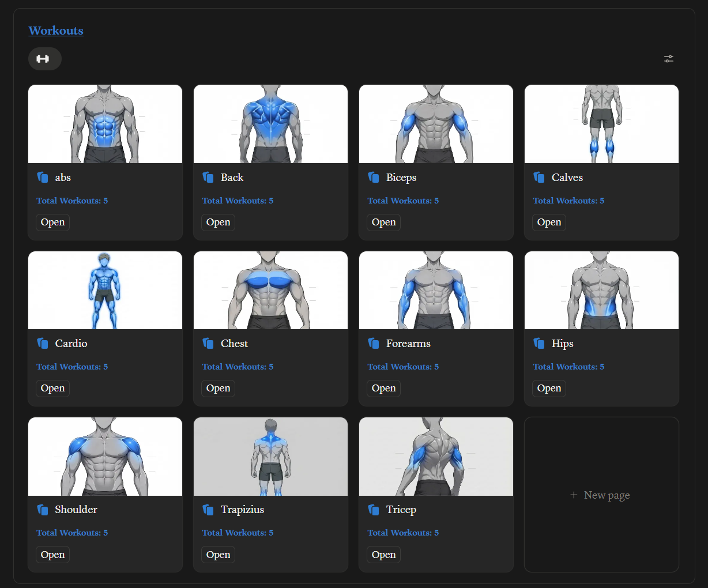The width and height of the screenshot is (708, 588).
Task: Select the Shoulder illustration thumbnail
Action: [x=105, y=457]
